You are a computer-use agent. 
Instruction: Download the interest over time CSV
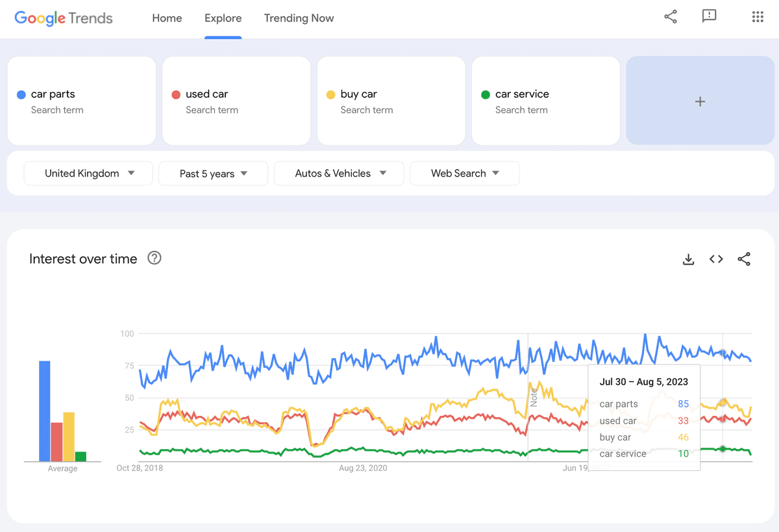689,260
